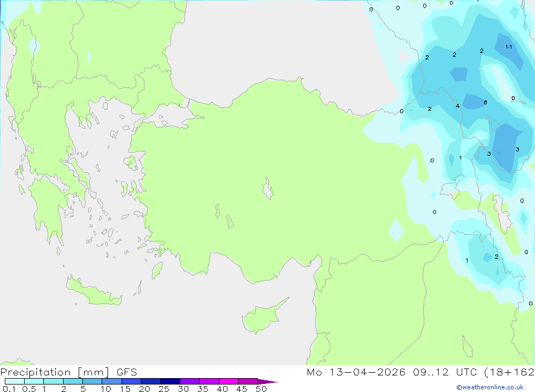Click the 25–30 mm legend color swatch
The height and width of the screenshot is (392, 535).
coord(170,381)
